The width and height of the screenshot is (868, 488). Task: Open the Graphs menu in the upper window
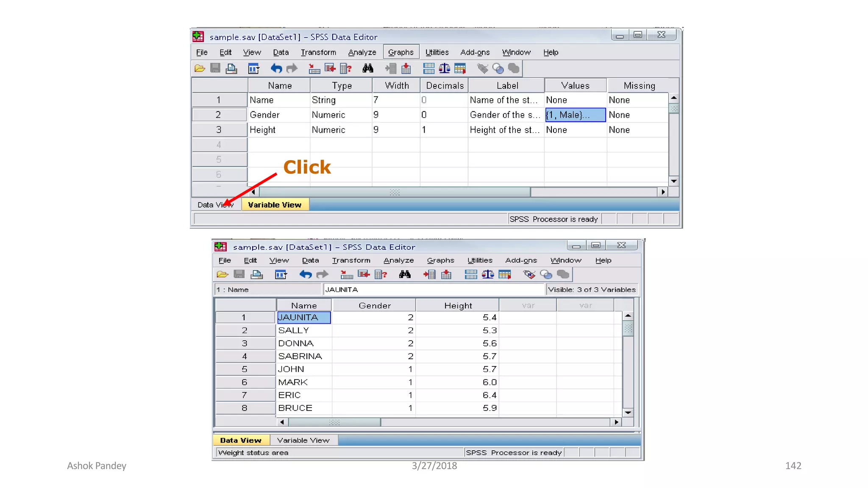coord(401,52)
